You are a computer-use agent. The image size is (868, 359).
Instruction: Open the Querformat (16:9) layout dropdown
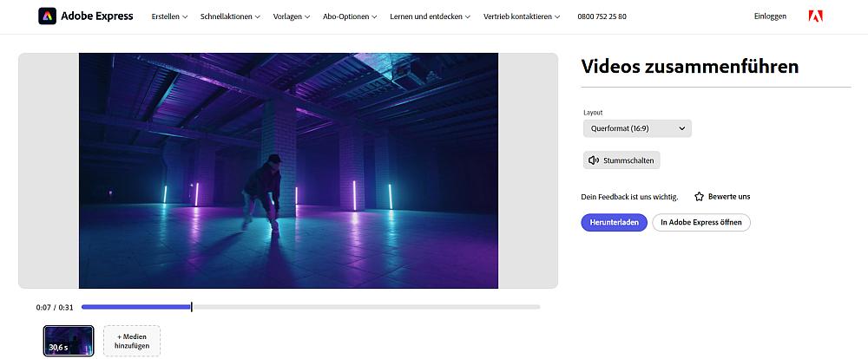point(637,128)
